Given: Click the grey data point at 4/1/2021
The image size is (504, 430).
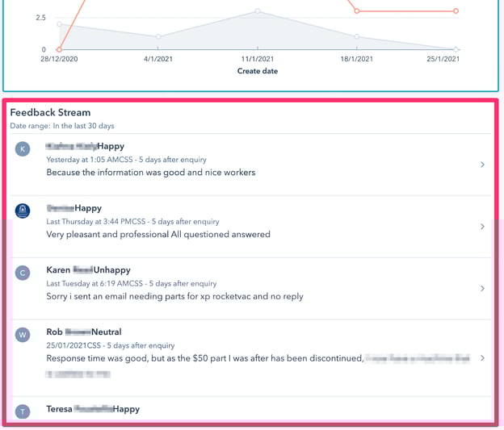Looking at the screenshot, I should tap(158, 36).
